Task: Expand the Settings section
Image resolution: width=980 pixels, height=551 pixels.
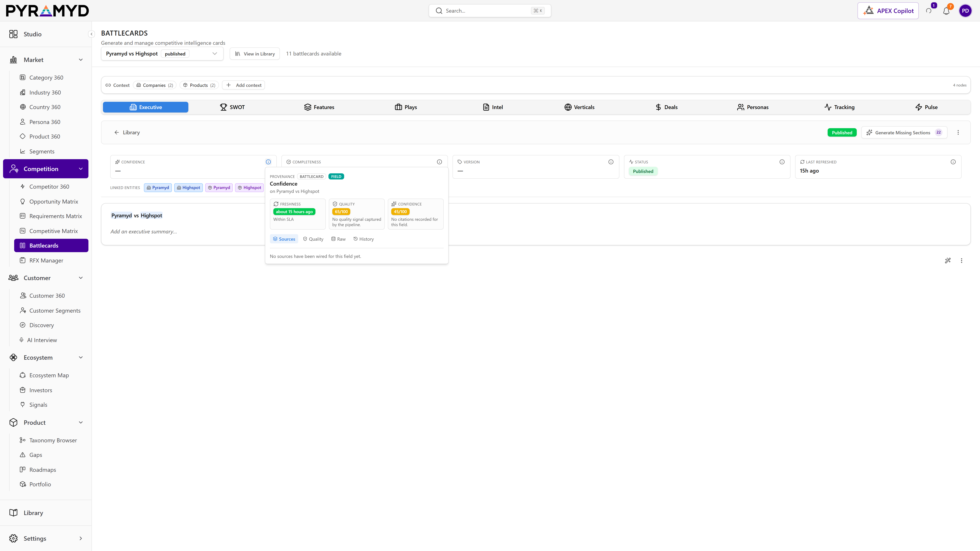Action: point(81,538)
